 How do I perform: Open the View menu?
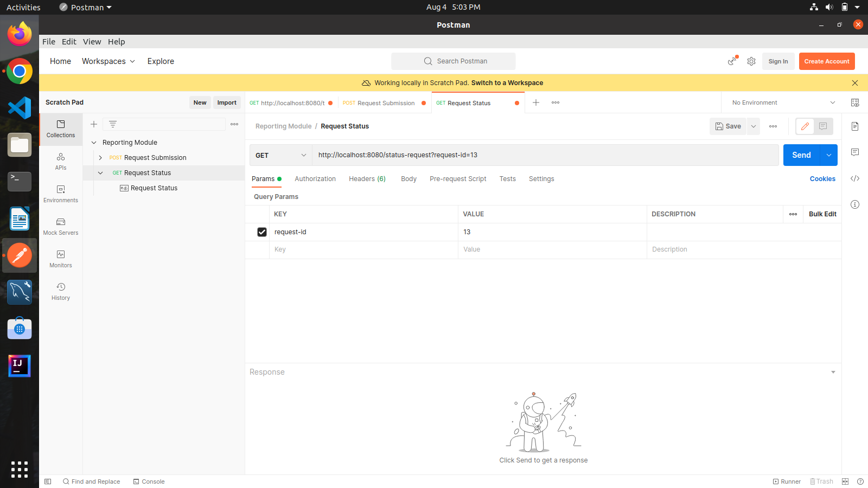[x=92, y=42]
